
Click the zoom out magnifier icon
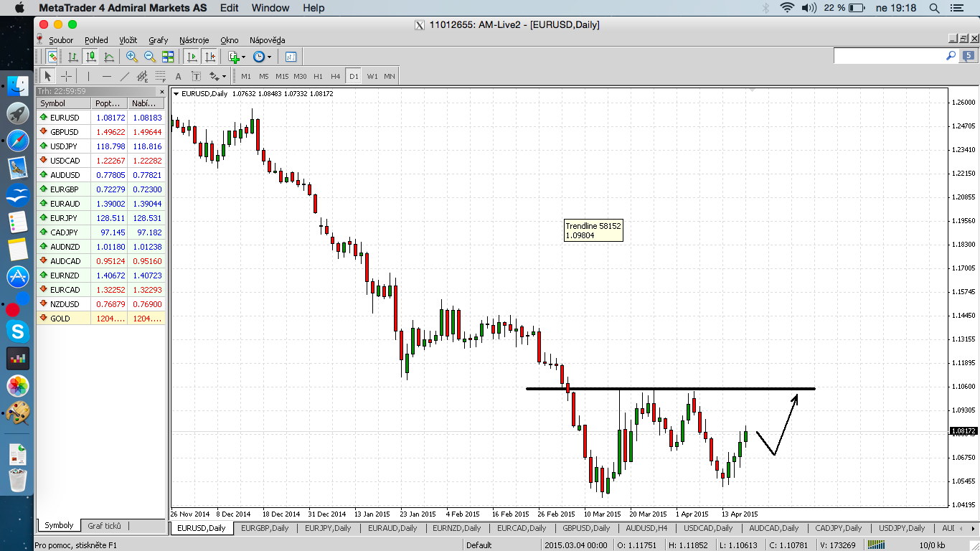(150, 57)
